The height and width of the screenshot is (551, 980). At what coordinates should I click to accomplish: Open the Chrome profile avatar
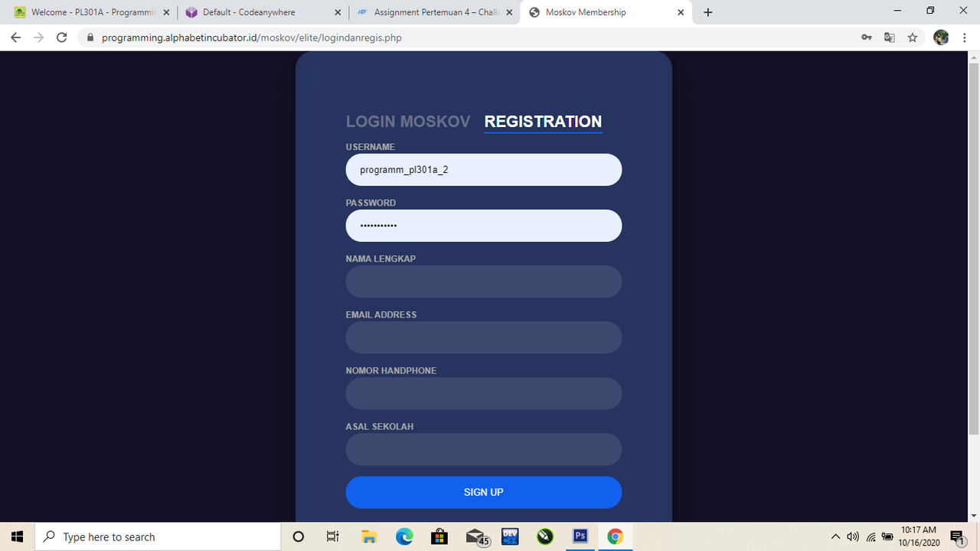(x=942, y=37)
